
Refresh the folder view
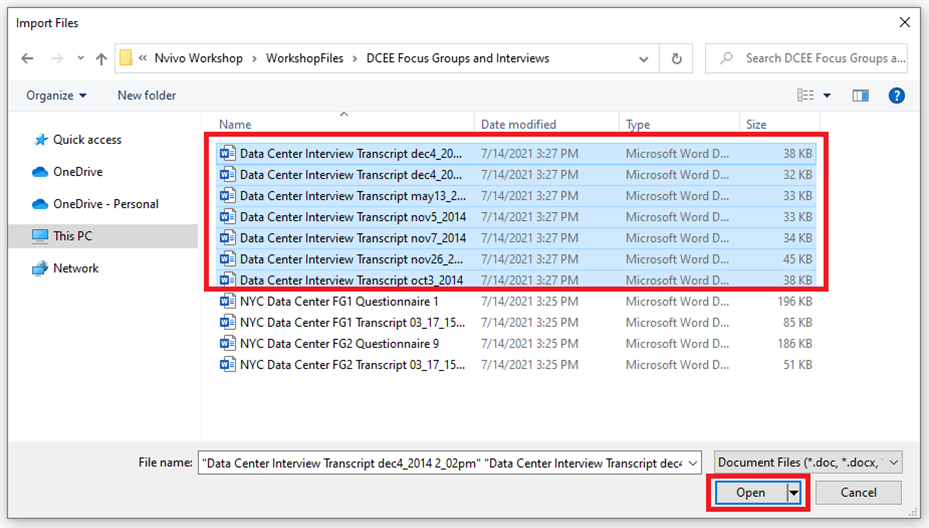coord(676,59)
